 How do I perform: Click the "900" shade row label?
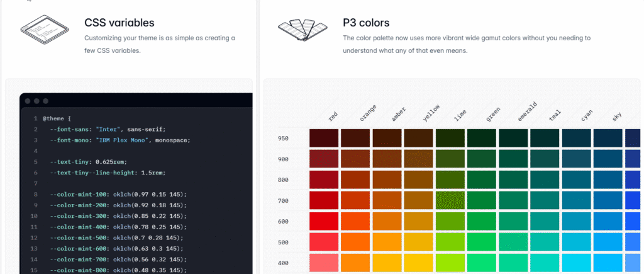[283, 159]
